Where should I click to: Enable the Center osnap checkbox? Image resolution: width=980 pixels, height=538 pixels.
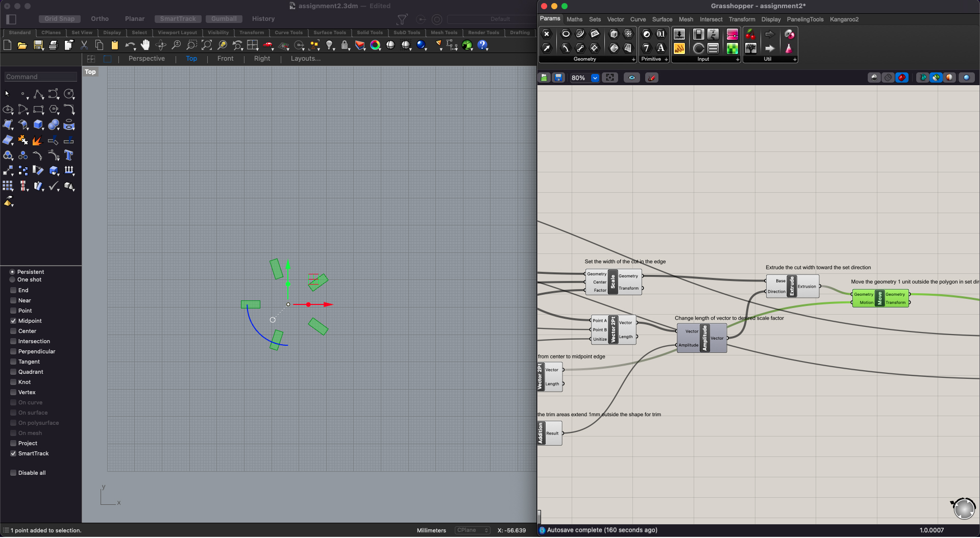click(14, 331)
